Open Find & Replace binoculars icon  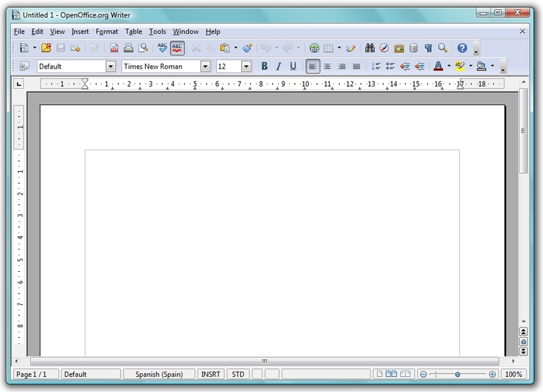point(370,48)
